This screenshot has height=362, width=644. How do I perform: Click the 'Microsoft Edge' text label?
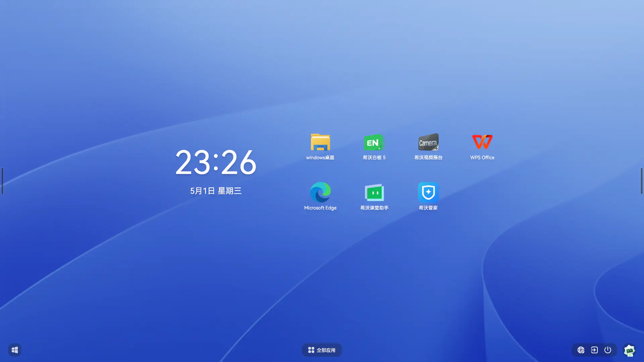coord(320,208)
